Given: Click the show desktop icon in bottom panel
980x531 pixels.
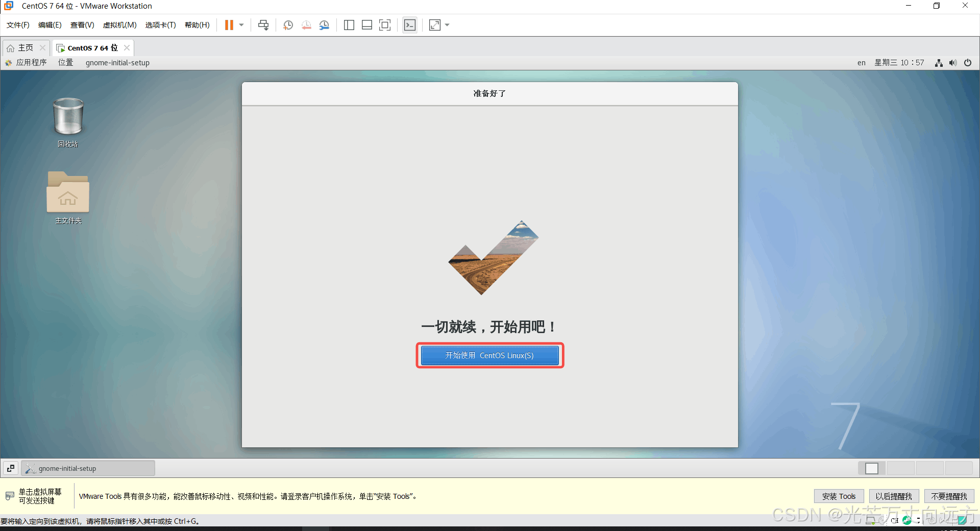Looking at the screenshot, I should pyautogui.click(x=11, y=468).
